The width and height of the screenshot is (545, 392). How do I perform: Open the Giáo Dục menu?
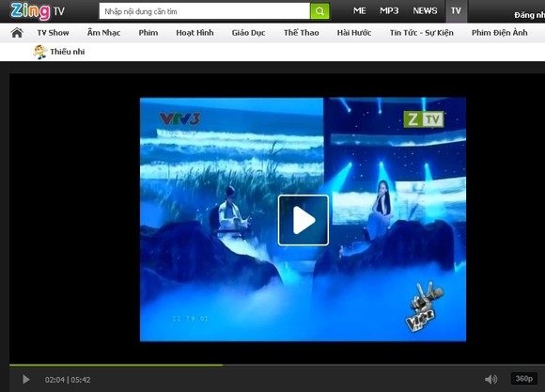click(248, 33)
